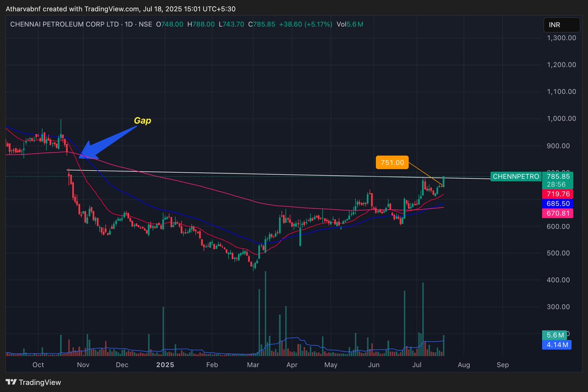Open the INR currency selector
The image size is (588, 392).
pyautogui.click(x=561, y=25)
